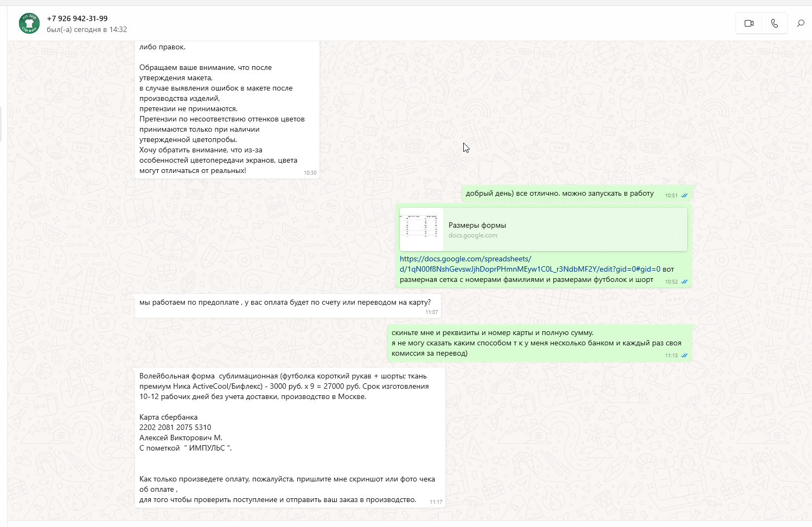Click read receipt ticks on 10:52 message
The image size is (812, 527).
click(x=685, y=282)
